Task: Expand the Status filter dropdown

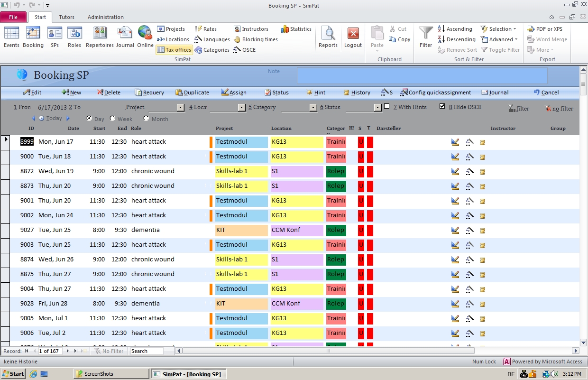Action: pos(378,108)
